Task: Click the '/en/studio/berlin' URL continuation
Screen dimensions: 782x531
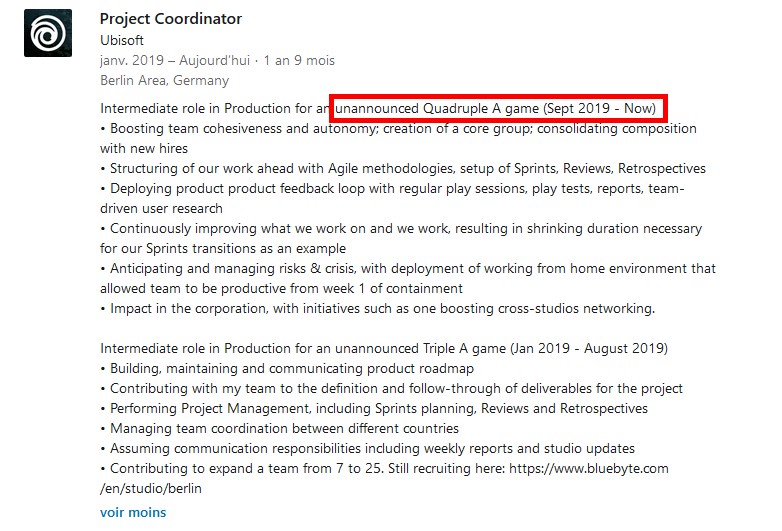Action: click(x=151, y=489)
